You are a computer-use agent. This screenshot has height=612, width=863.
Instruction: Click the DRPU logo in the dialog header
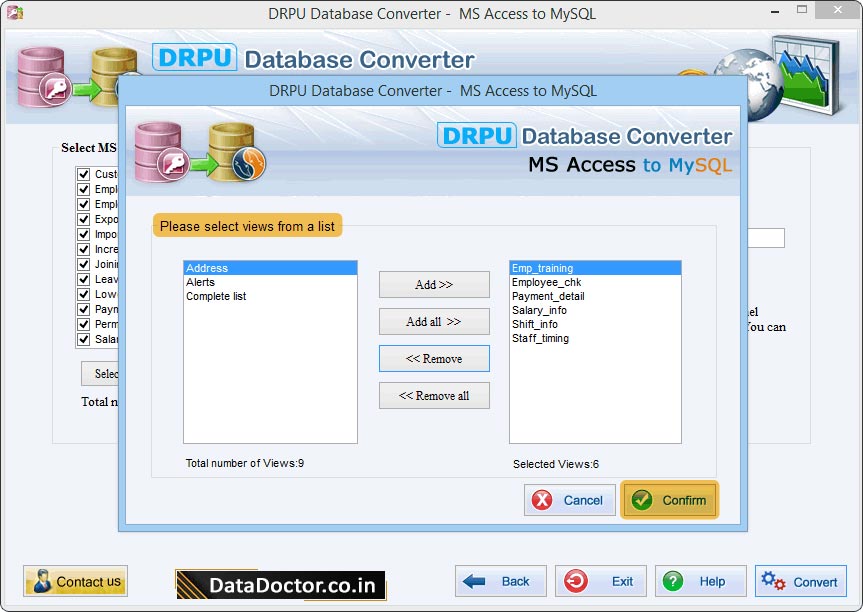coord(477,135)
